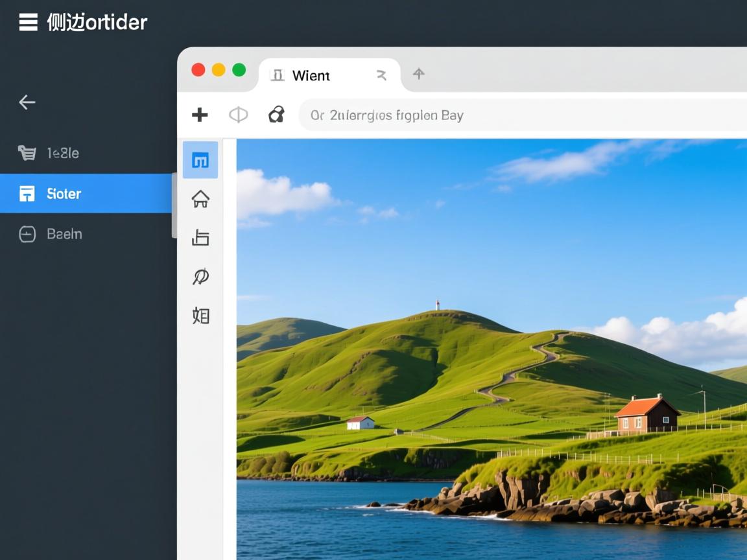Viewport: 747px width, 560px height.
Task: Close the Wient tab with its icon
Action: point(381,76)
